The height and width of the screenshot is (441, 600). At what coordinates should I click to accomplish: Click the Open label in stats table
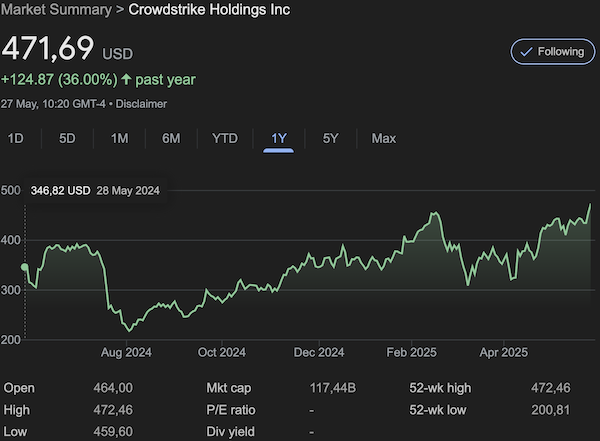tap(19, 388)
